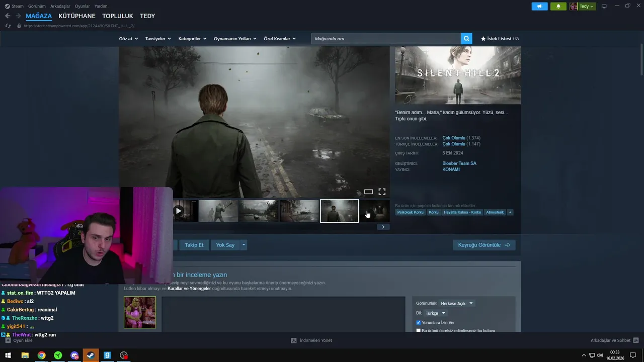Click the Korku tag

(x=434, y=212)
